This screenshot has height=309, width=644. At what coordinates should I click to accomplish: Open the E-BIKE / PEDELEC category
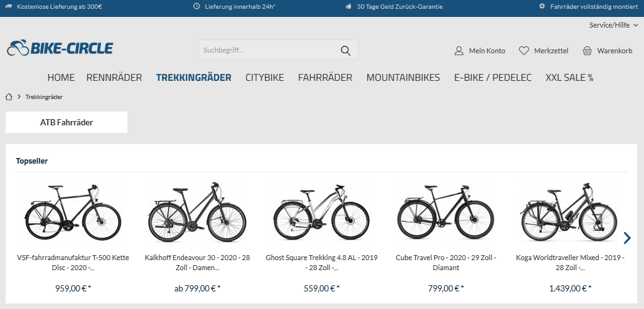(x=493, y=78)
